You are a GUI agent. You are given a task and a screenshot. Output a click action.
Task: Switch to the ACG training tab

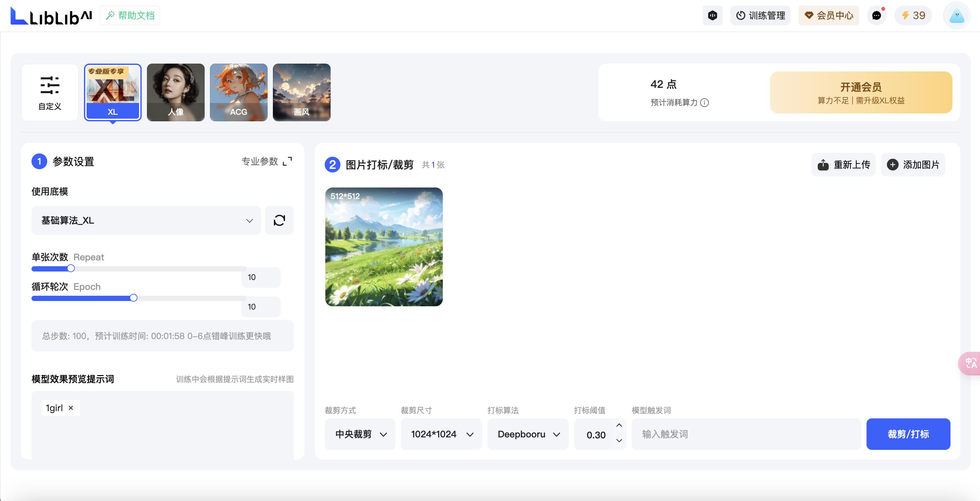click(x=238, y=92)
